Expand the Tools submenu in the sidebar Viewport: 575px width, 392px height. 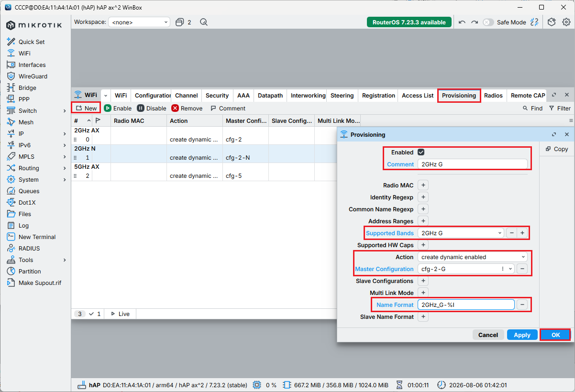(65, 260)
